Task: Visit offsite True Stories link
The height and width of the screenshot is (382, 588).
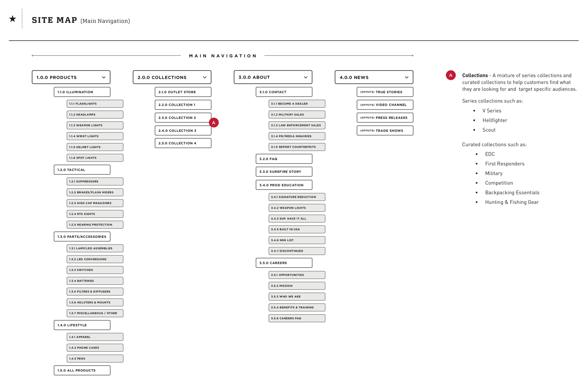Action: (385, 92)
